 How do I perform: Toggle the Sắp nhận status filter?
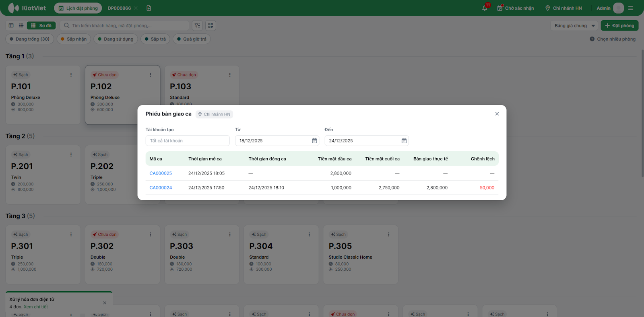point(74,39)
